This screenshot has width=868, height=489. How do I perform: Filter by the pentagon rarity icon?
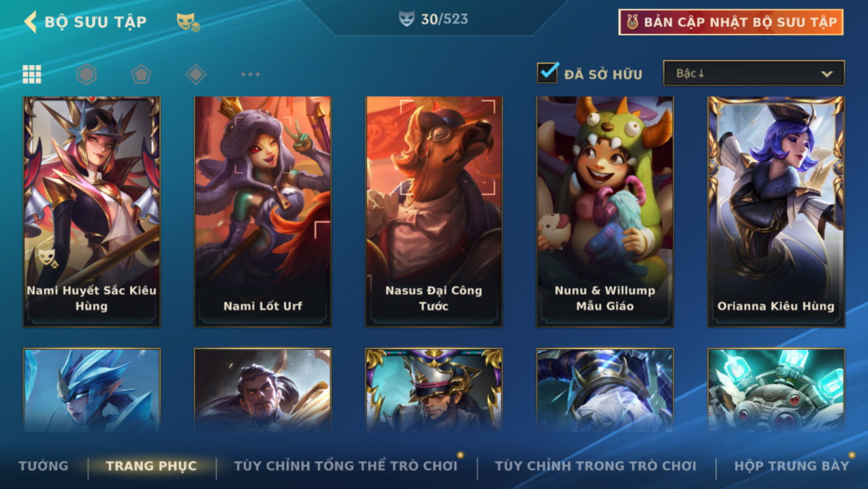pyautogui.click(x=141, y=74)
